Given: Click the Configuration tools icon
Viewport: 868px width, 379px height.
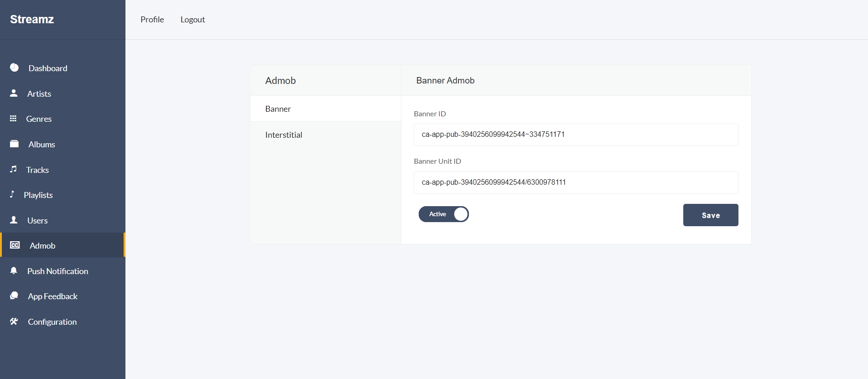Looking at the screenshot, I should coord(14,321).
